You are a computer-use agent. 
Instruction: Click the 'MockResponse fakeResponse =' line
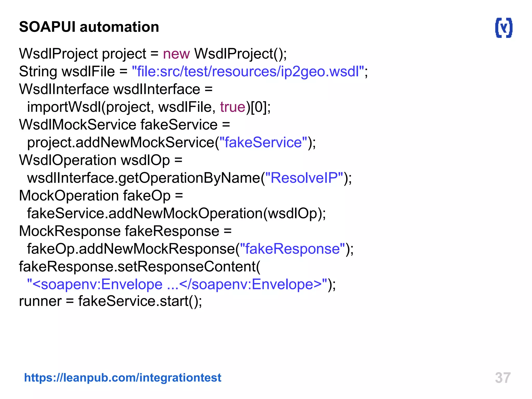click(125, 231)
